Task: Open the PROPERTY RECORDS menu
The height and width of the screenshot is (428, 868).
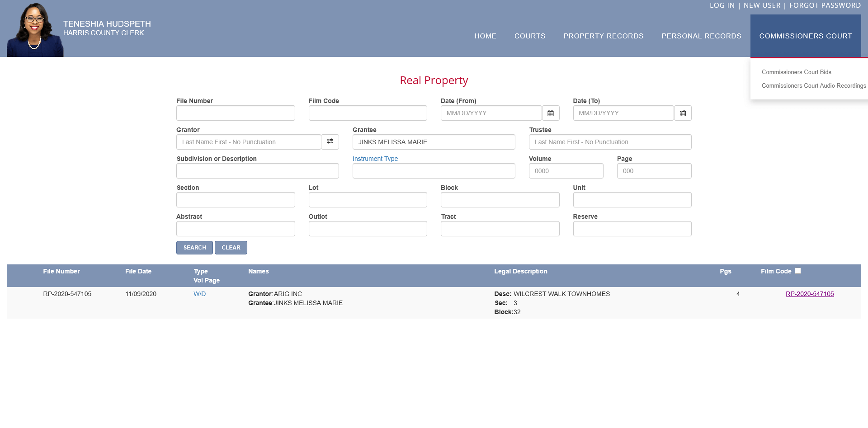Action: (603, 36)
